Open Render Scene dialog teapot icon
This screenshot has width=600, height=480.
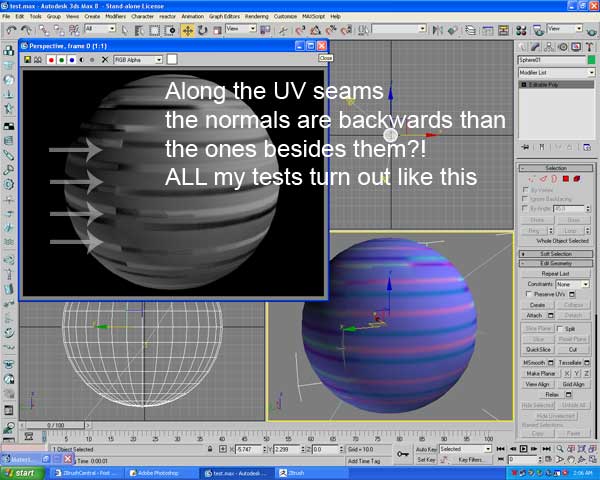coord(538,30)
